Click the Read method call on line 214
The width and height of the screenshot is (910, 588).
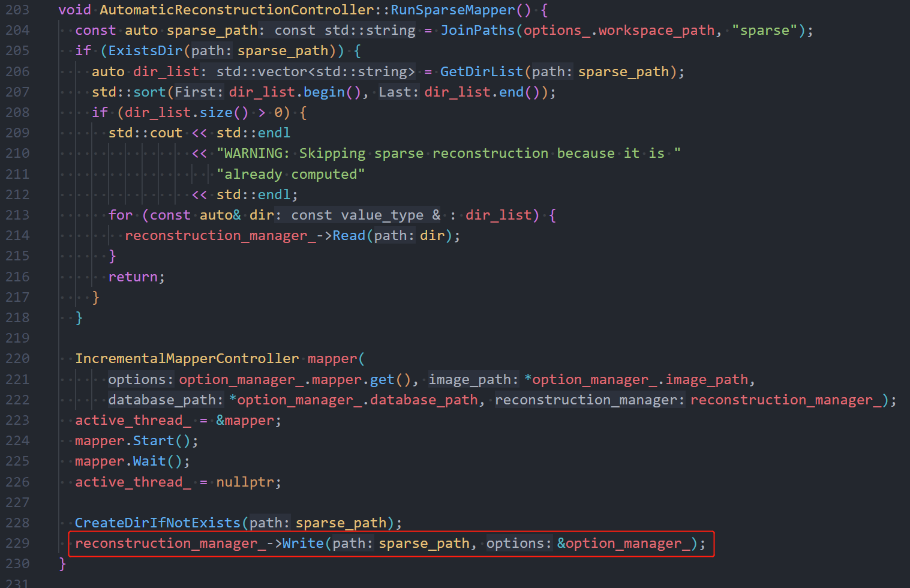point(349,235)
